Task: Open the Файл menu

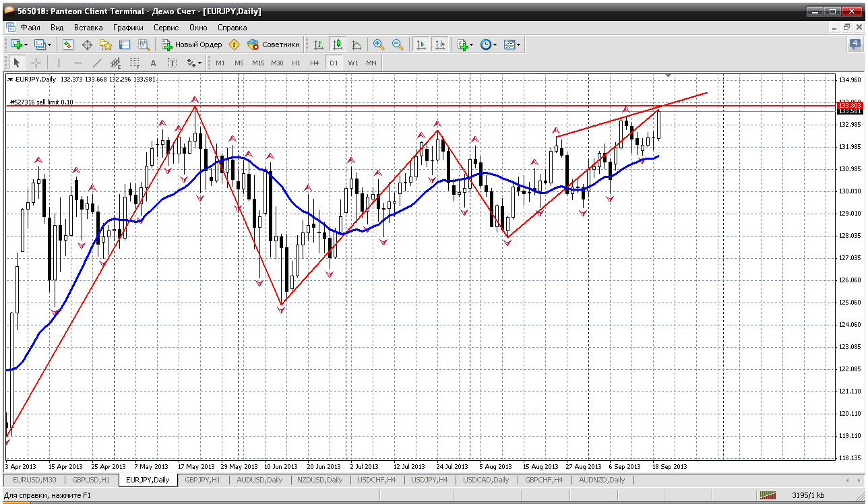Action: (x=30, y=28)
